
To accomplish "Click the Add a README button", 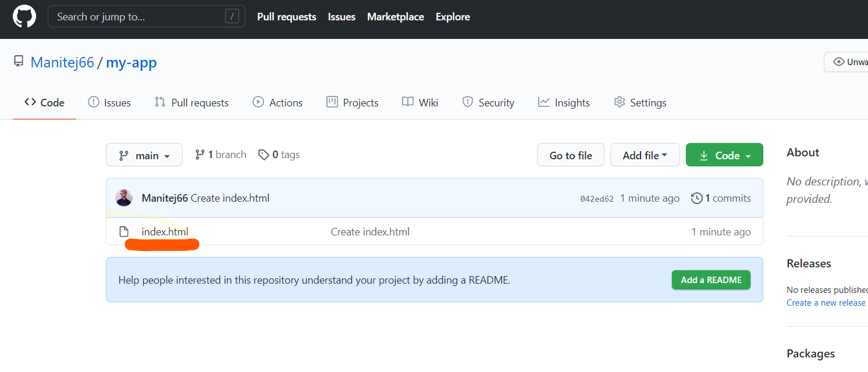I will coord(711,280).
